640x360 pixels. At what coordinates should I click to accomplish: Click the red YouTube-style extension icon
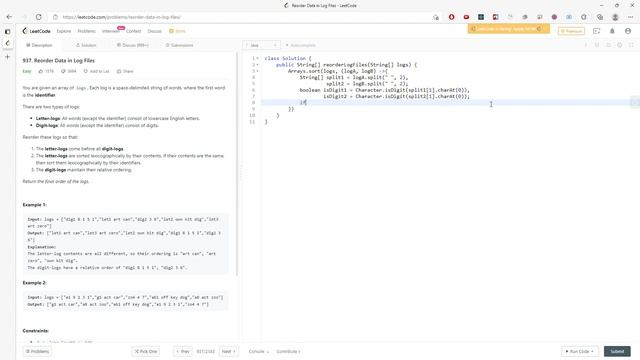tap(466, 17)
